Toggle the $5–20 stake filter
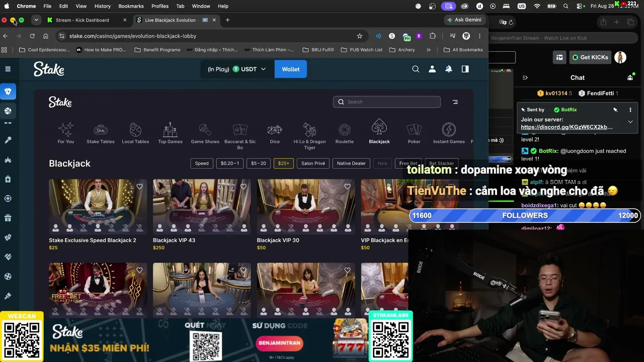 (x=259, y=163)
